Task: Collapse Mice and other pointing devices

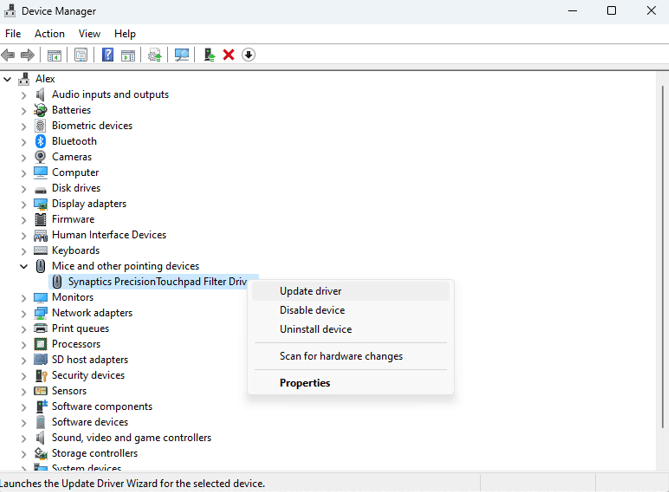Action: tap(24, 267)
